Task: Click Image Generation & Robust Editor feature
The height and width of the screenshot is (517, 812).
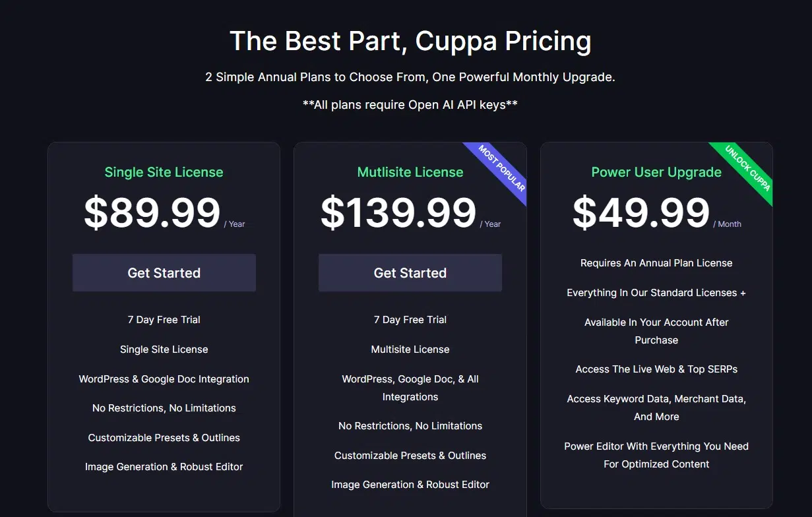Action: [x=164, y=466]
